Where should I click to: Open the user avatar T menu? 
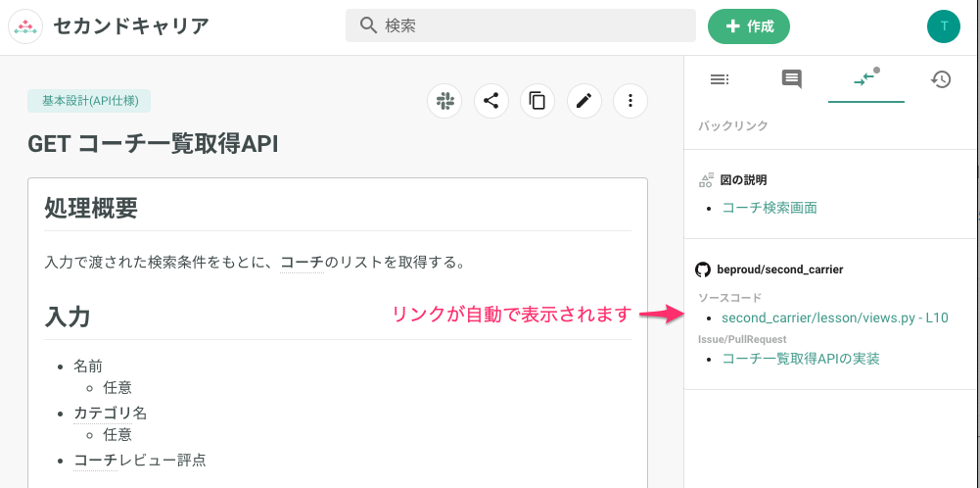click(944, 26)
